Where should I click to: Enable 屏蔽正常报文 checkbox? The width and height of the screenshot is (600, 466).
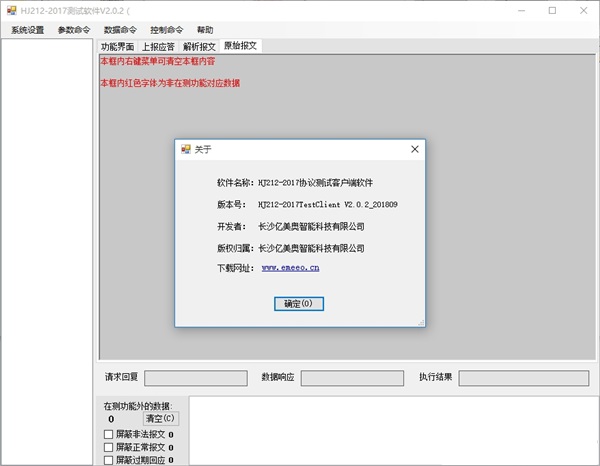coord(108,447)
